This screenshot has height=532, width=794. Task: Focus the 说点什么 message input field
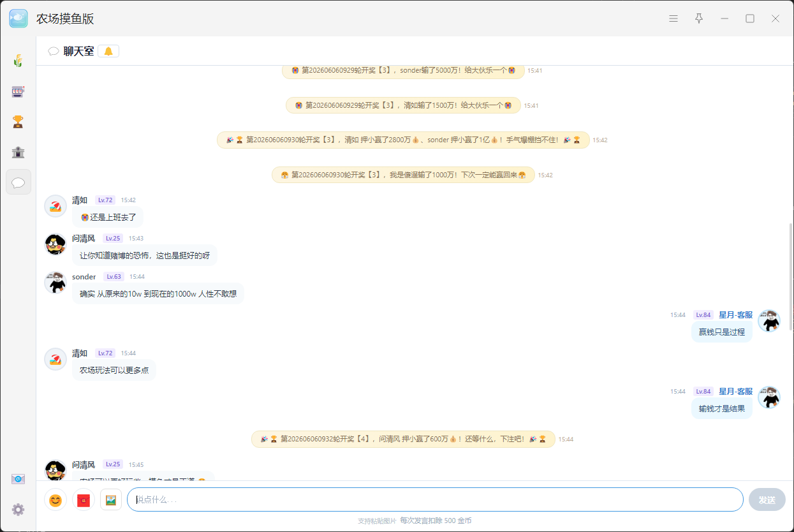[435, 499]
